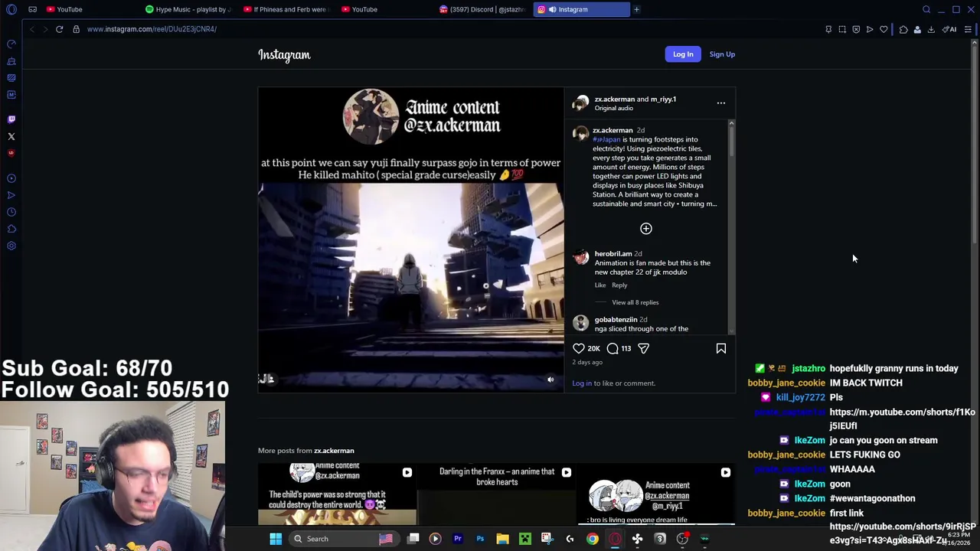The width and height of the screenshot is (980, 551).
Task: Like the reel with the heart icon
Action: [579, 349]
